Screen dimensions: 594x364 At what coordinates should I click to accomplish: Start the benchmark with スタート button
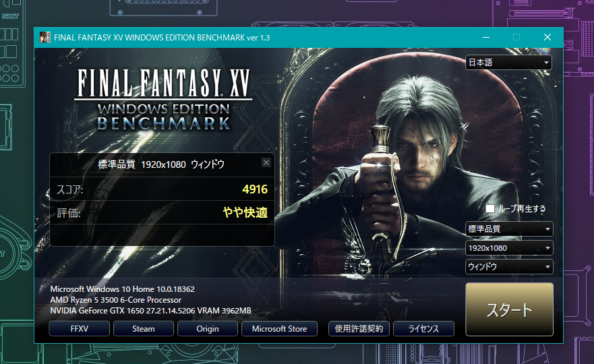pos(509,309)
